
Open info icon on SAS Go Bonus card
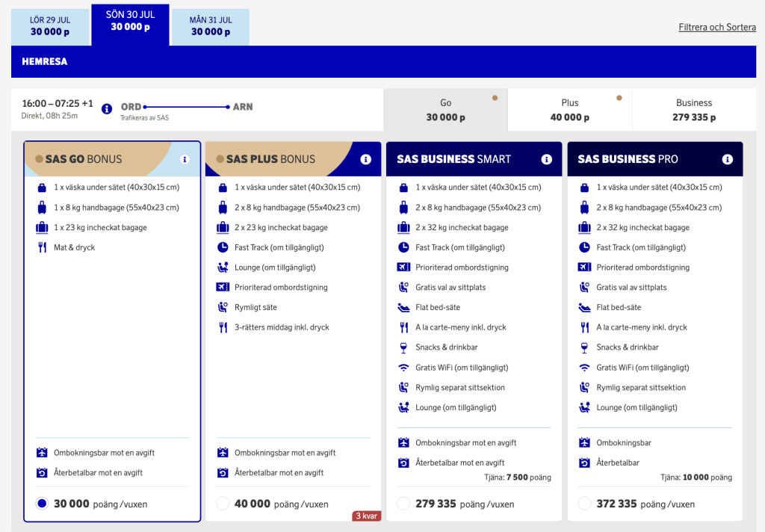(185, 159)
